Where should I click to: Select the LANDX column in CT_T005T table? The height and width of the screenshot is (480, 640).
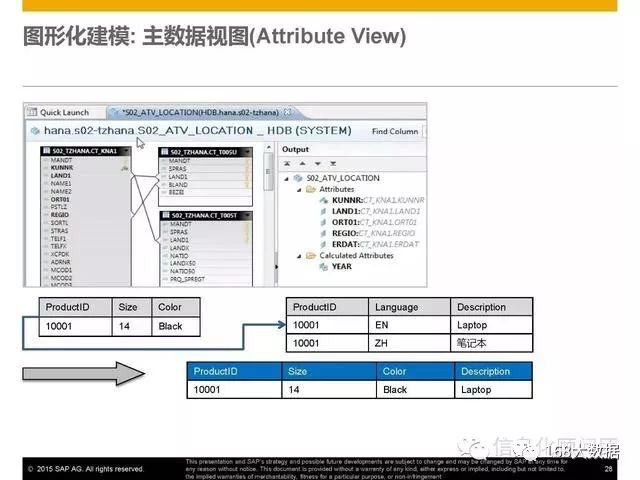tap(180, 248)
